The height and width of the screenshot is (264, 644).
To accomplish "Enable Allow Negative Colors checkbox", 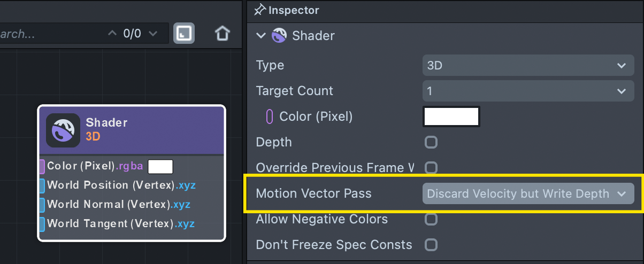I will (x=431, y=219).
